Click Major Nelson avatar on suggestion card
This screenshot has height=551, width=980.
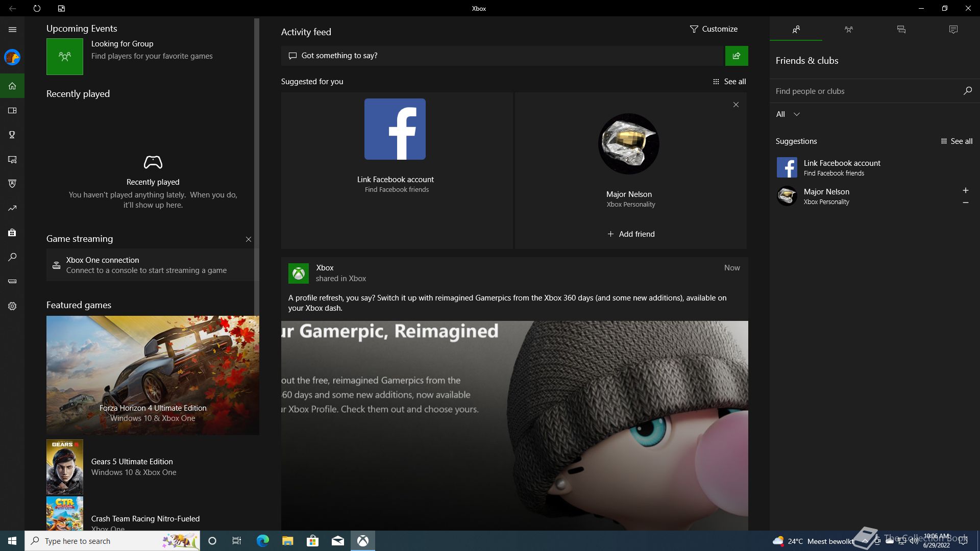click(629, 144)
